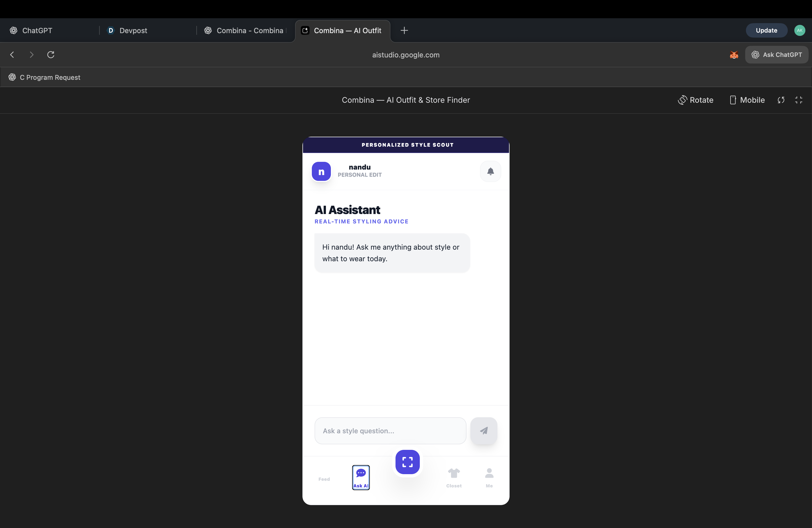This screenshot has height=528, width=812.
Task: Open the Me profile icon tab
Action: click(489, 477)
